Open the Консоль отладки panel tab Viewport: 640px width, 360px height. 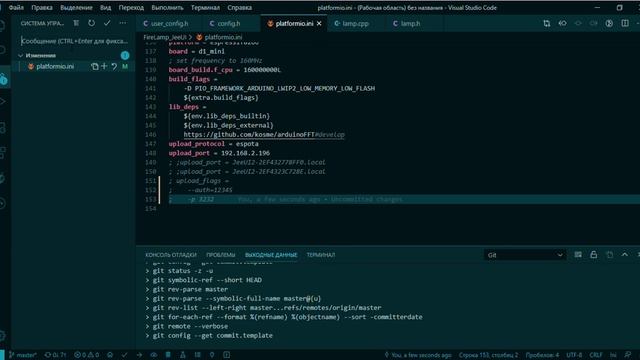click(171, 255)
